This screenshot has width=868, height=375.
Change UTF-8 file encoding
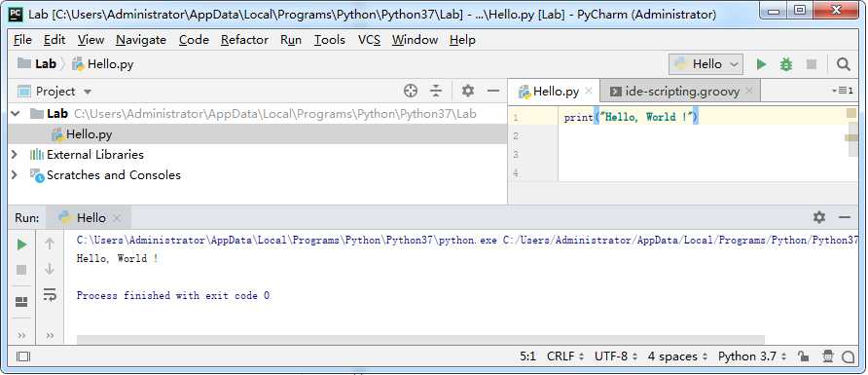pos(616,356)
